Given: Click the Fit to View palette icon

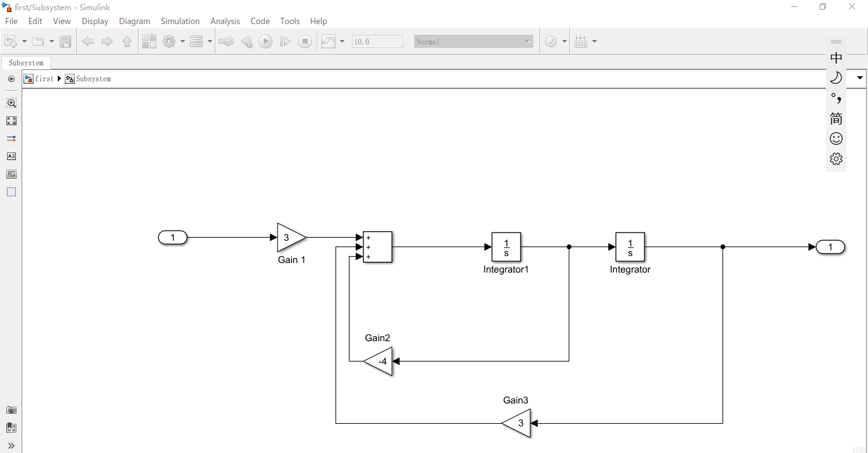Looking at the screenshot, I should [x=11, y=121].
